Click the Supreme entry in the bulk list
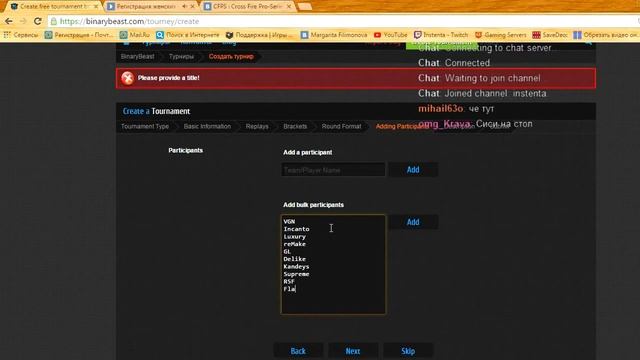Viewport: 640px width, 360px height. (296, 274)
